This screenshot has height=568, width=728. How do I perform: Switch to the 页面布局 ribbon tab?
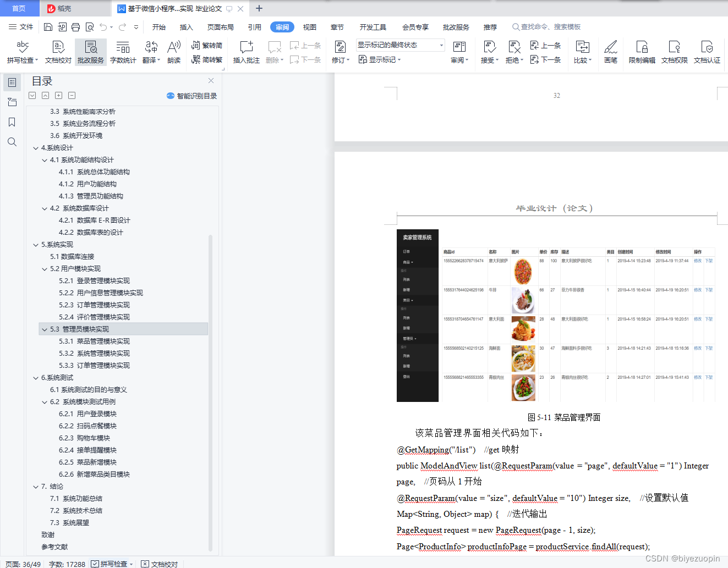click(221, 27)
